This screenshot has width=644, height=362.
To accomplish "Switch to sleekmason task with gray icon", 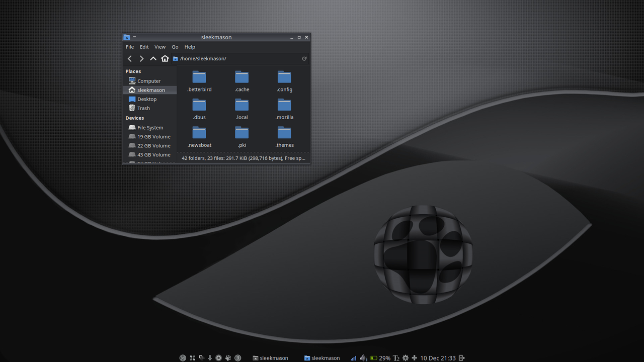I will (x=270, y=358).
